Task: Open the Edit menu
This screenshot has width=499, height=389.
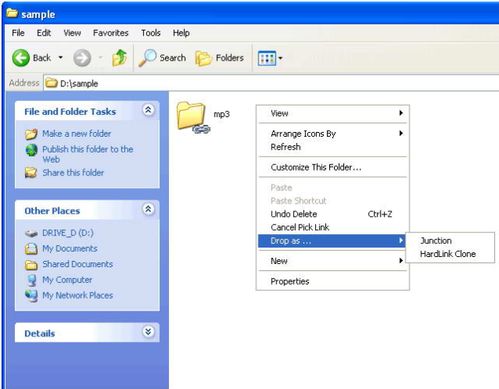Action: coord(44,33)
